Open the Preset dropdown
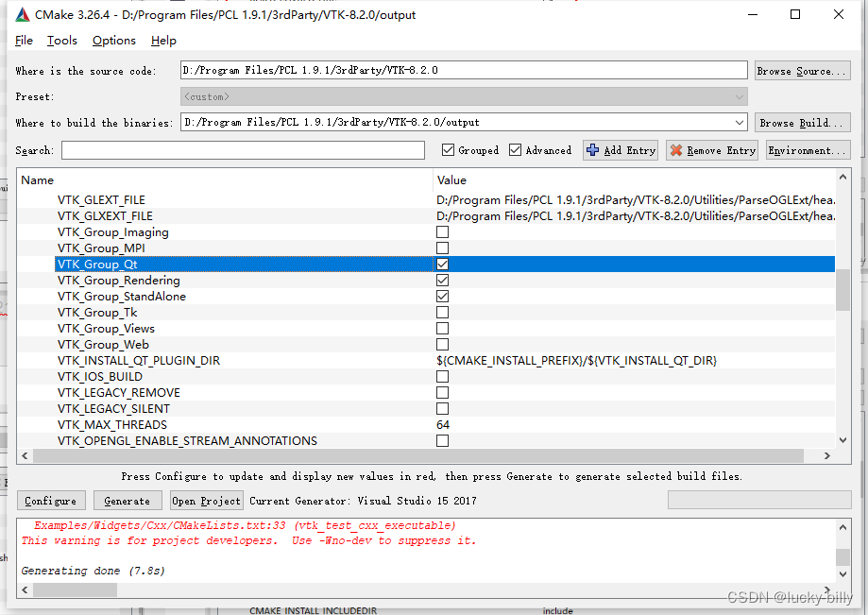Image resolution: width=868 pixels, height=615 pixels. 464,97
